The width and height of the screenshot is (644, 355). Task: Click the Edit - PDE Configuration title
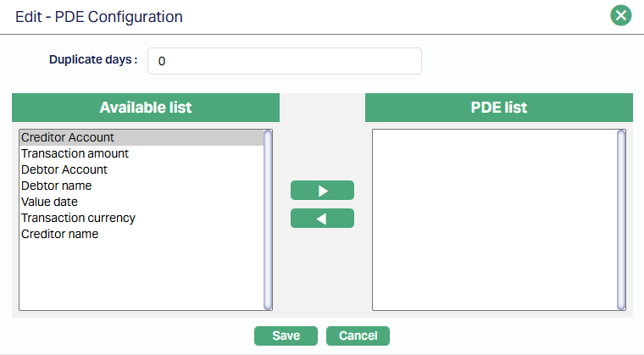tap(99, 16)
